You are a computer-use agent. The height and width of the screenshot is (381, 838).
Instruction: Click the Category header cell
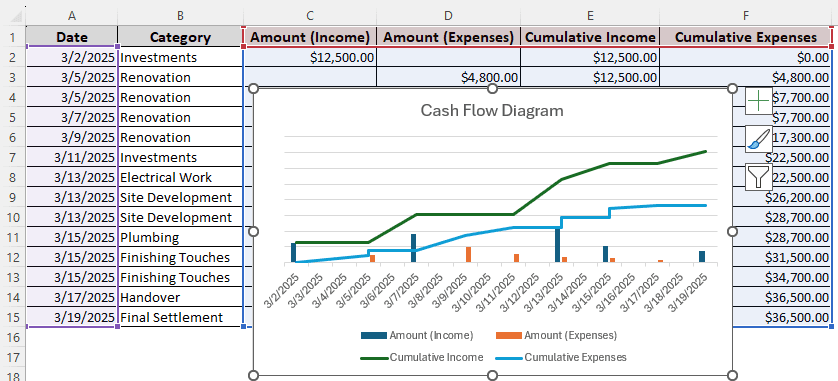click(x=180, y=37)
